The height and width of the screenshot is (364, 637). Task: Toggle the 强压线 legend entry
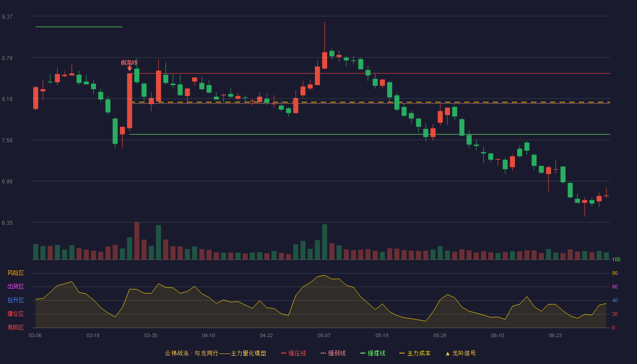293,353
